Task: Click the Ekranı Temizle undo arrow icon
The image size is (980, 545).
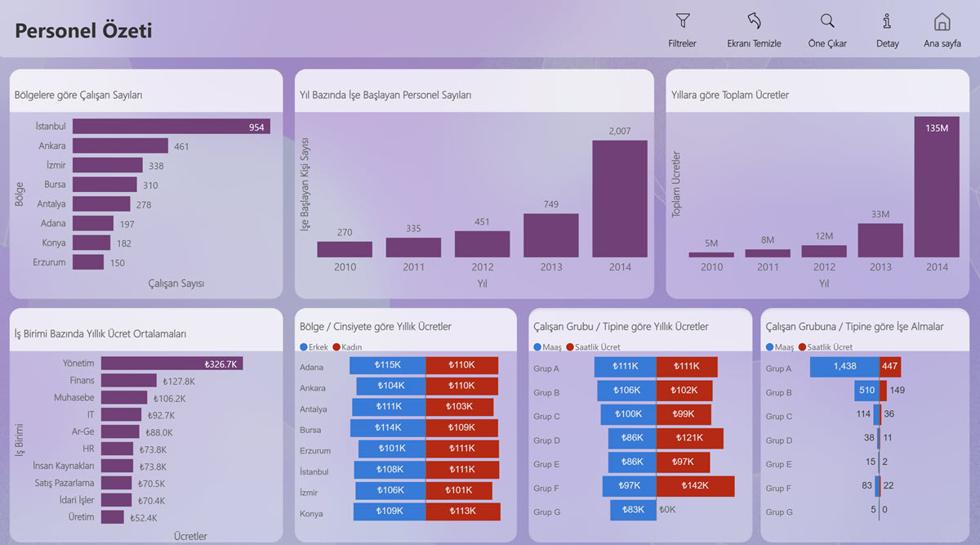Action: tap(754, 22)
